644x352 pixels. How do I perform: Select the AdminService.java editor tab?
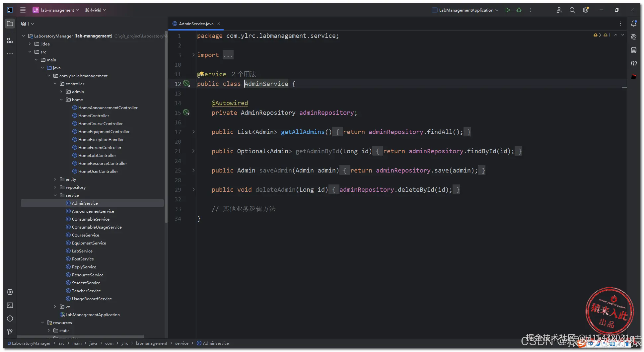(x=196, y=24)
